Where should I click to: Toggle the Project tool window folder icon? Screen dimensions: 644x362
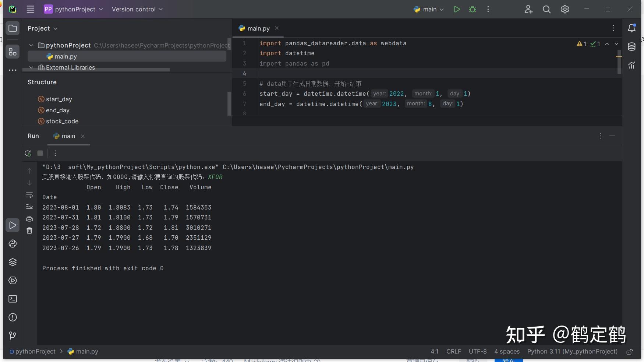point(13,28)
